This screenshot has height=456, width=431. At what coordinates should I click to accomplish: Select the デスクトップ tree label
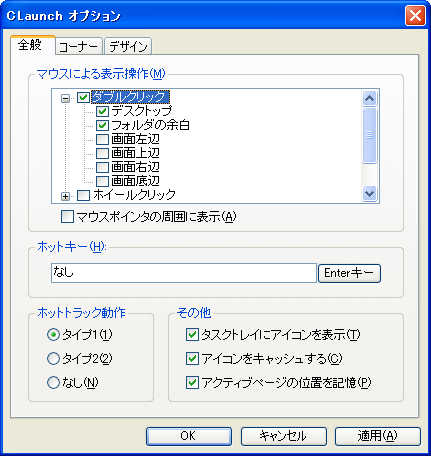click(142, 111)
